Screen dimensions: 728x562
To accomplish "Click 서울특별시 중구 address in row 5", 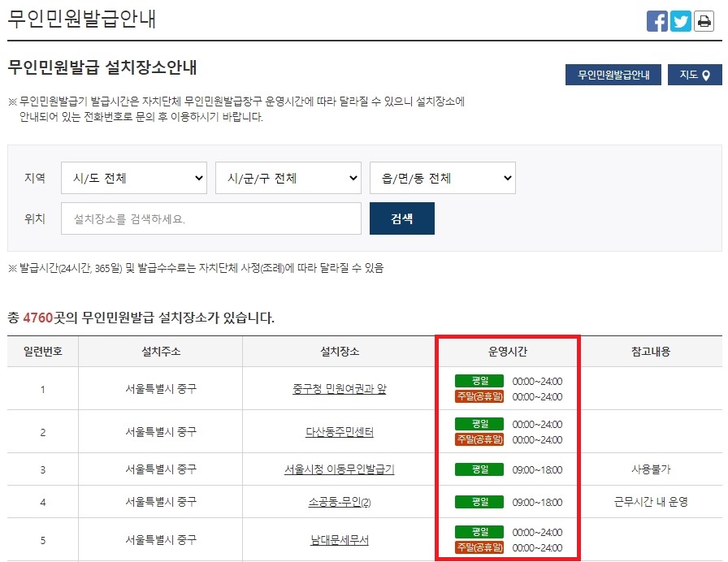I will 161,540.
